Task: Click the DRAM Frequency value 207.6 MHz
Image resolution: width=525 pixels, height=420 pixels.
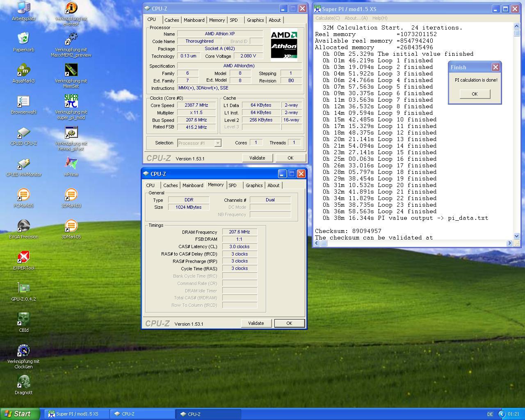Action: coord(240,232)
